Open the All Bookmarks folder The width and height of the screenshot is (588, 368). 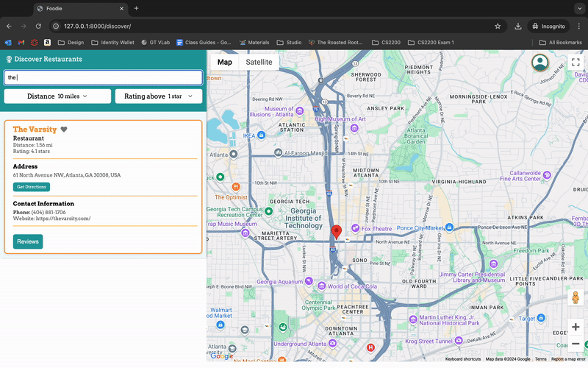pyautogui.click(x=561, y=43)
